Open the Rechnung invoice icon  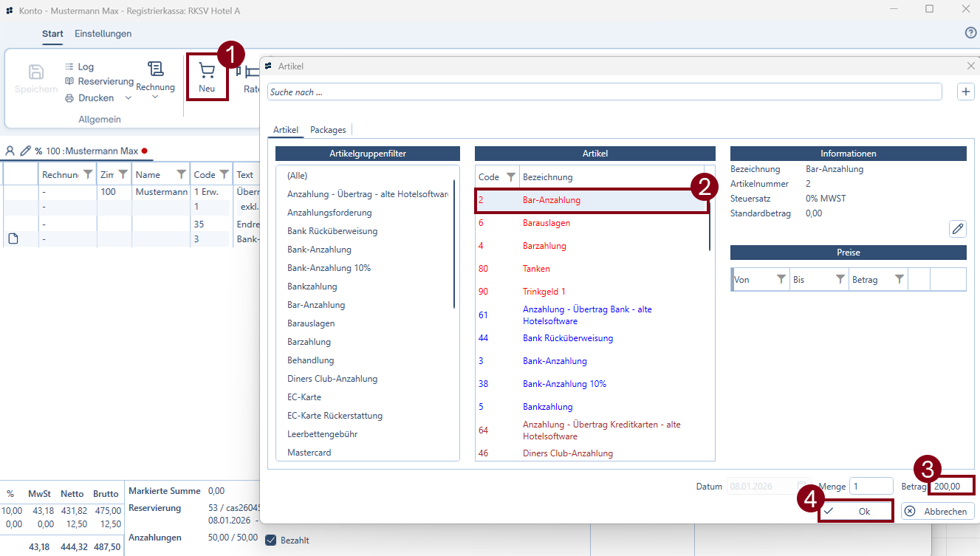155,69
